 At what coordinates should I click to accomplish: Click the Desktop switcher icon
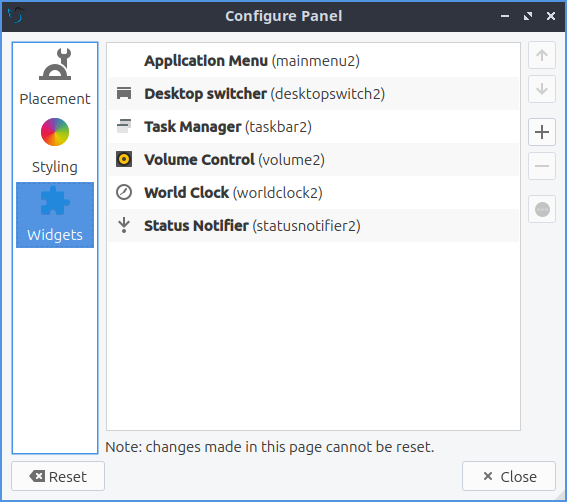(124, 93)
